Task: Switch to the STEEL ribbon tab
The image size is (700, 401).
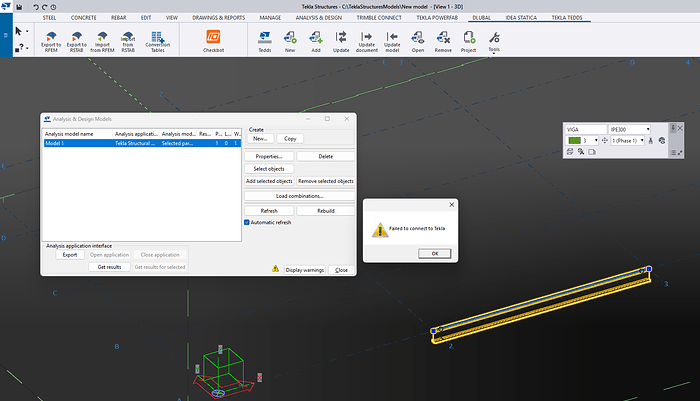Action: [49, 18]
